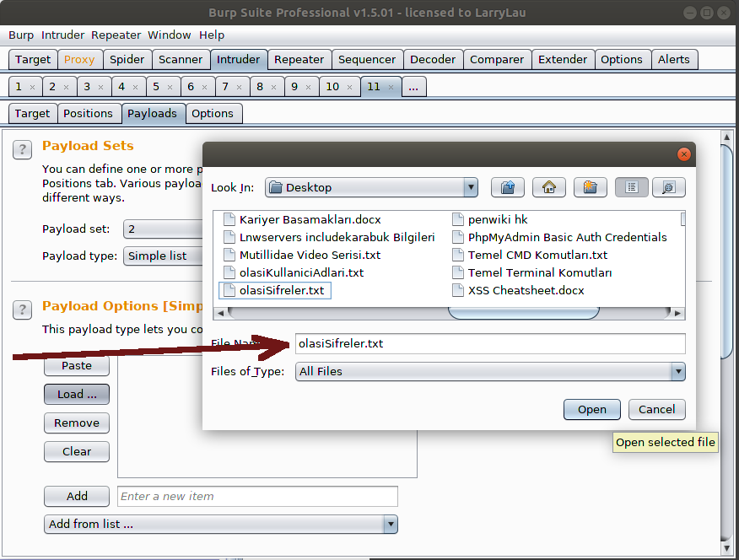This screenshot has width=739, height=560.
Task: Open the Payload set combo box
Action: [x=163, y=229]
